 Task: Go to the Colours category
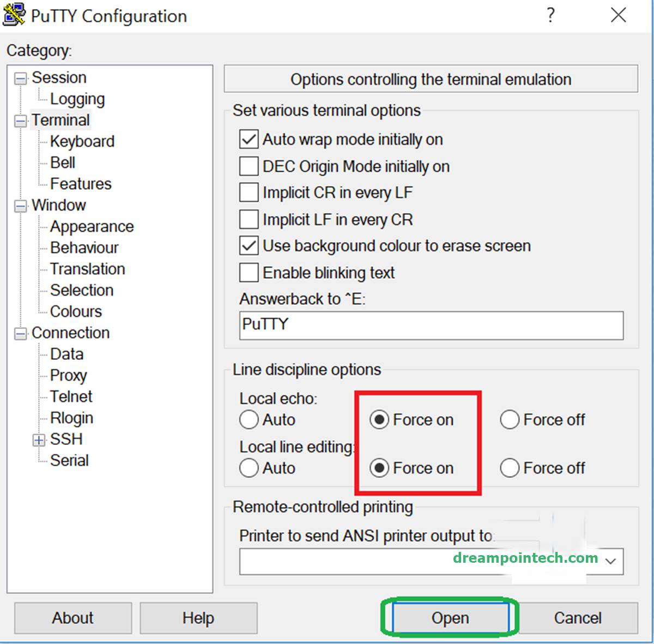tap(76, 312)
